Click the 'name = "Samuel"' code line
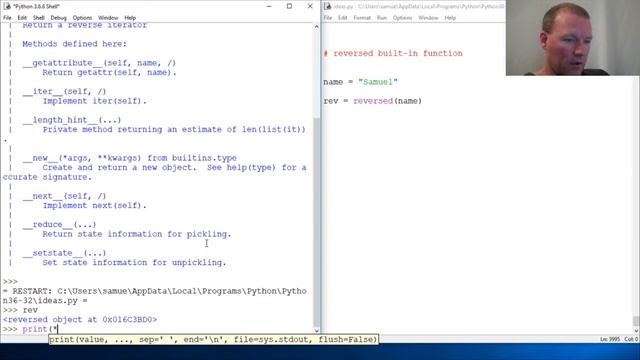The height and width of the screenshot is (360, 640). coord(360,82)
